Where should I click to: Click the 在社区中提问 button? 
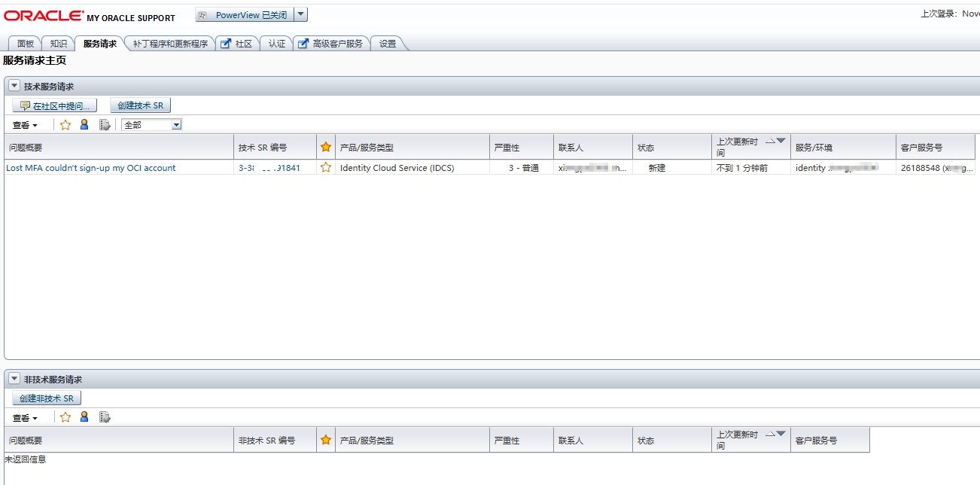coord(55,106)
